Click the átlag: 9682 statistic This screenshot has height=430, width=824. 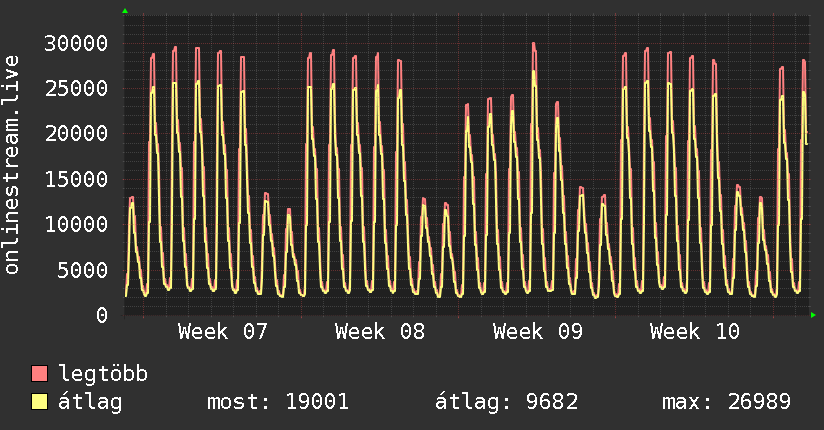[x=506, y=402]
